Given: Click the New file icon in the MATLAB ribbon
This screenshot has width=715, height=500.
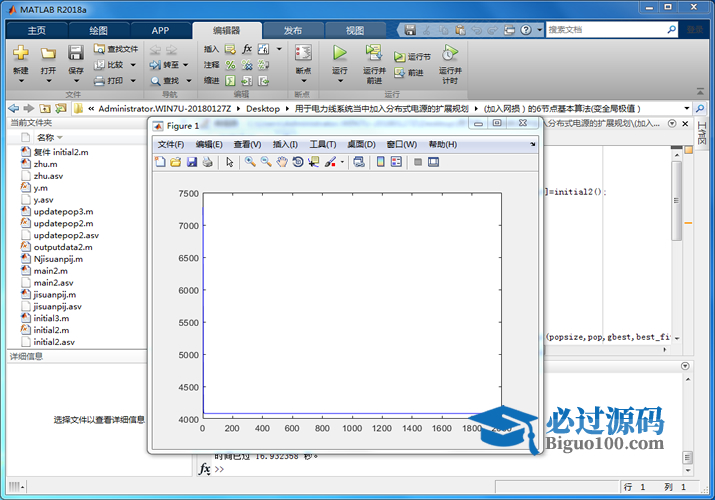Looking at the screenshot, I should [21, 53].
